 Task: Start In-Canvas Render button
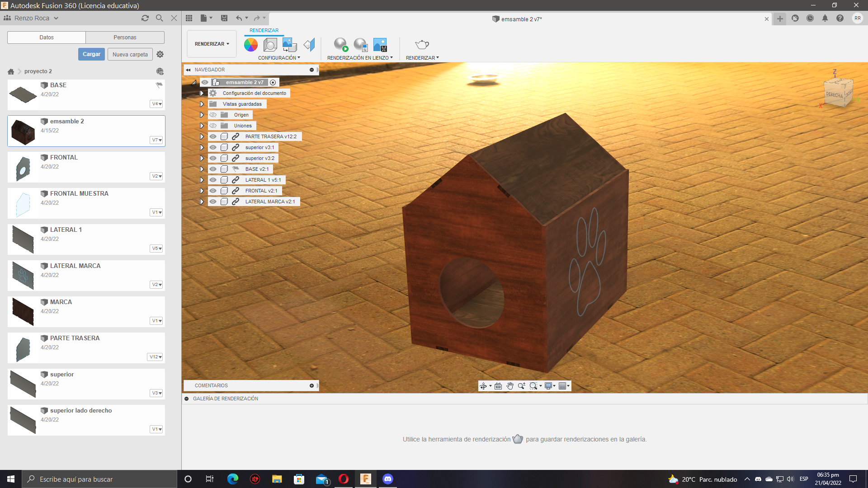[341, 45]
